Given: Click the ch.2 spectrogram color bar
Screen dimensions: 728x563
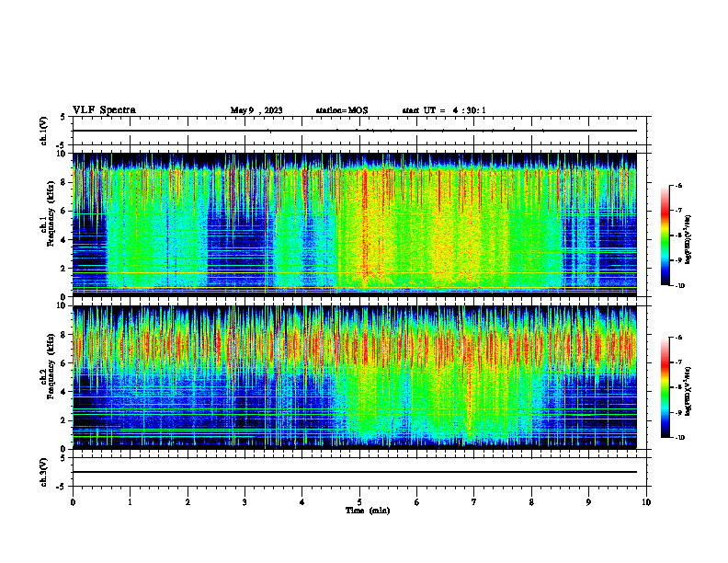Looking at the screenshot, I should pos(665,387).
